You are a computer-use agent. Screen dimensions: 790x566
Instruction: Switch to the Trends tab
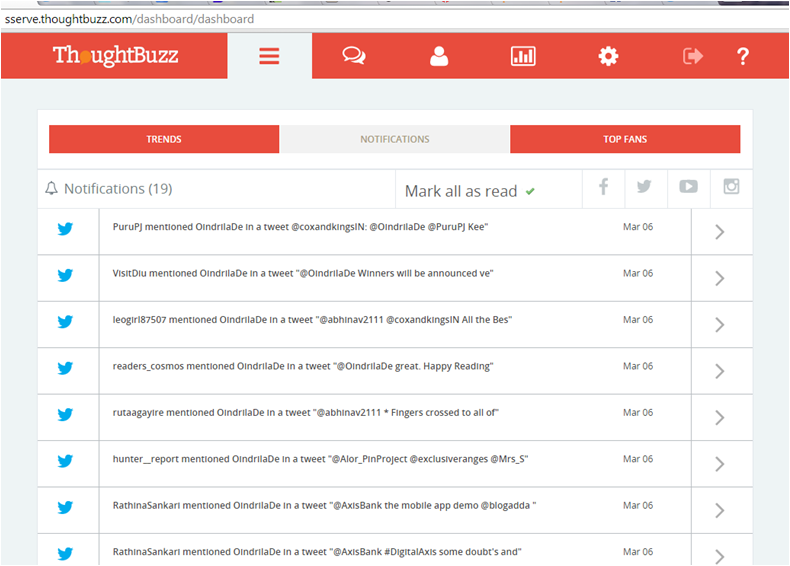pyautogui.click(x=164, y=139)
